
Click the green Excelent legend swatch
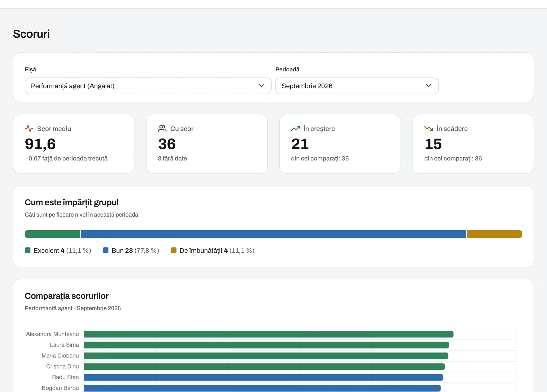coord(28,250)
